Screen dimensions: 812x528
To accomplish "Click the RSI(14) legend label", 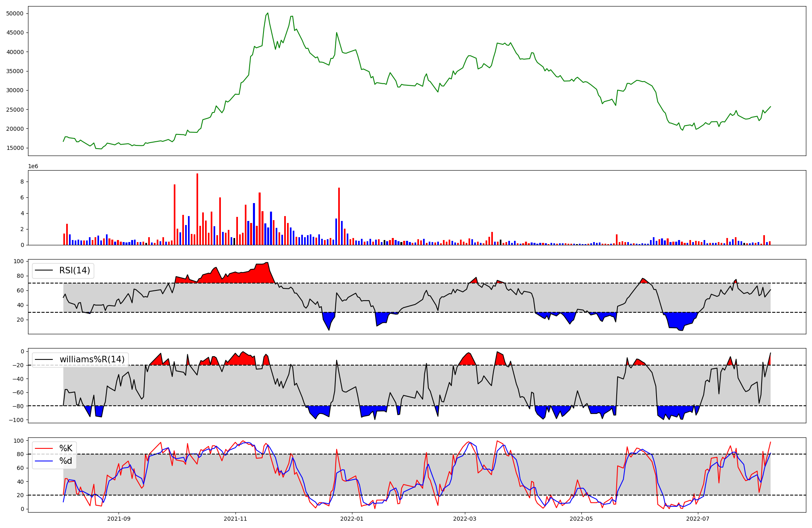I will tap(75, 270).
